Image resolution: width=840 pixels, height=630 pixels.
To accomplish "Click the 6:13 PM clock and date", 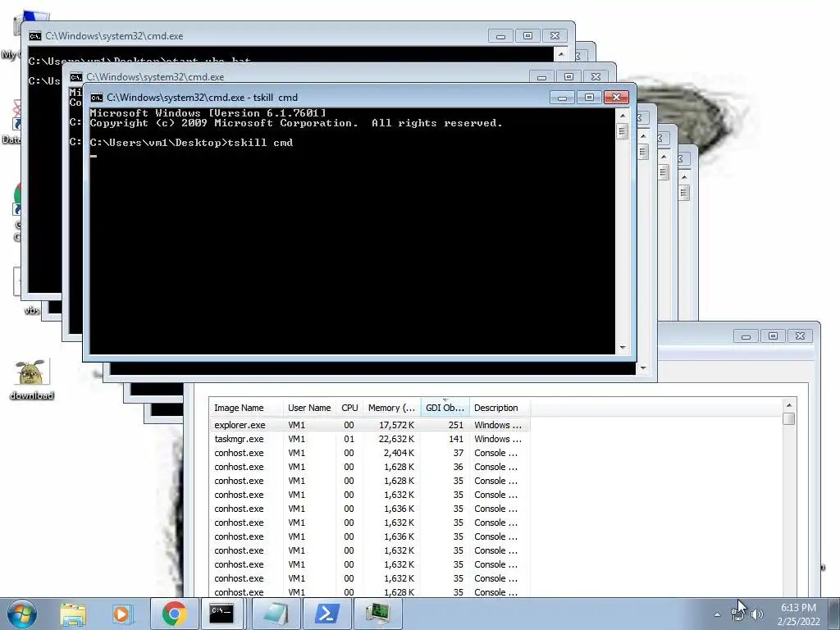I will 798,614.
